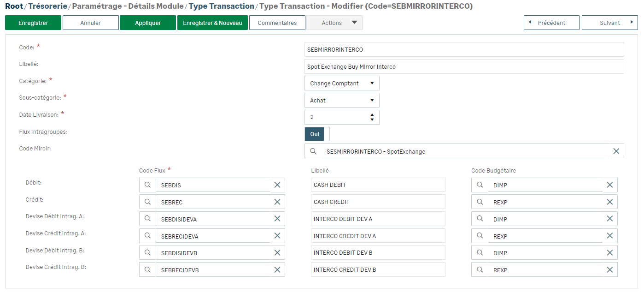644x293 pixels.
Task: Toggle the Flux Intragroupes Oui switch
Action: click(317, 134)
